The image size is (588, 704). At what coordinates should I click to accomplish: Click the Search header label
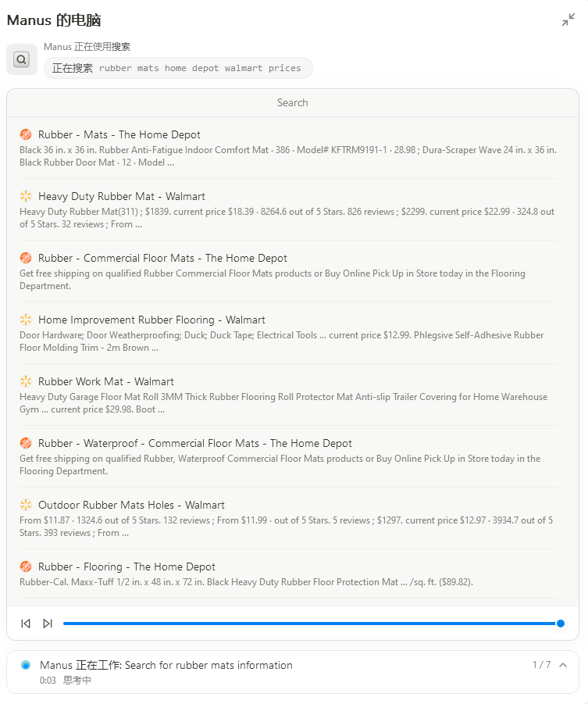pyautogui.click(x=293, y=102)
